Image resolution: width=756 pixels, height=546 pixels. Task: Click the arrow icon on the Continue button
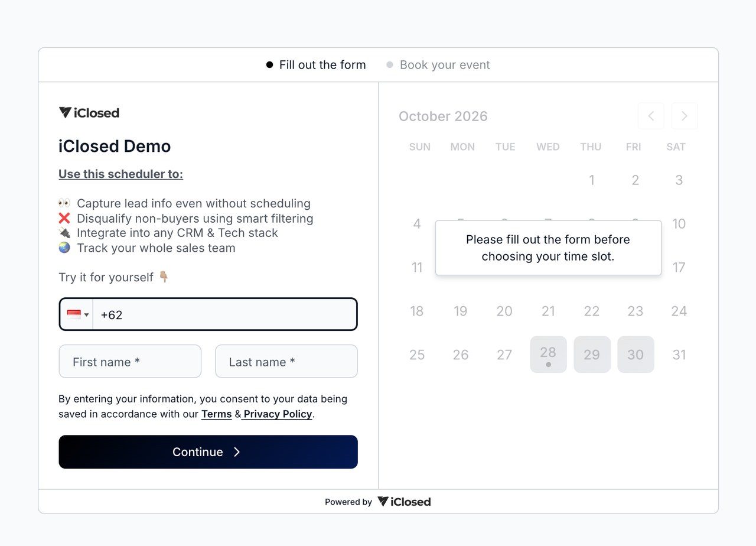click(x=237, y=452)
